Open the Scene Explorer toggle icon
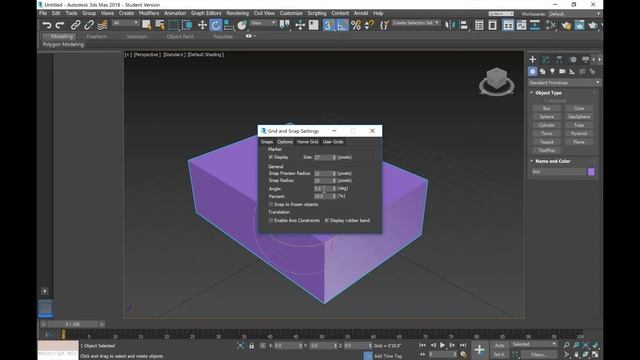 (479, 25)
